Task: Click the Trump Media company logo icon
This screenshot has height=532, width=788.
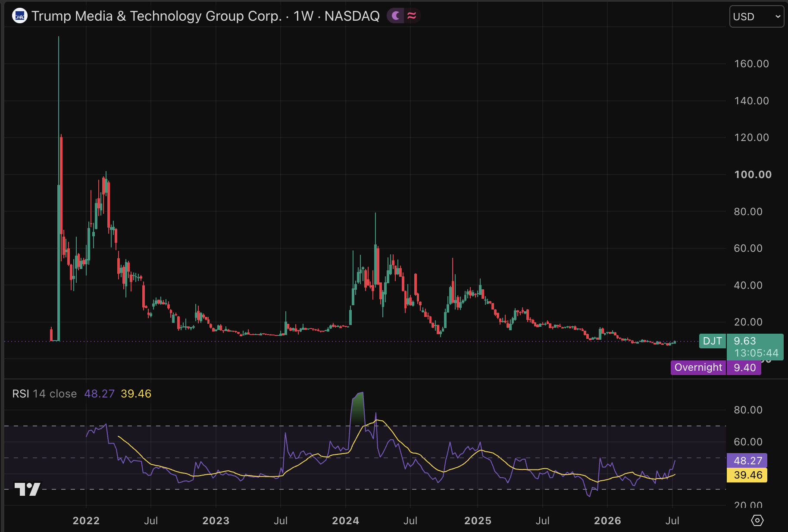Action: [19, 16]
